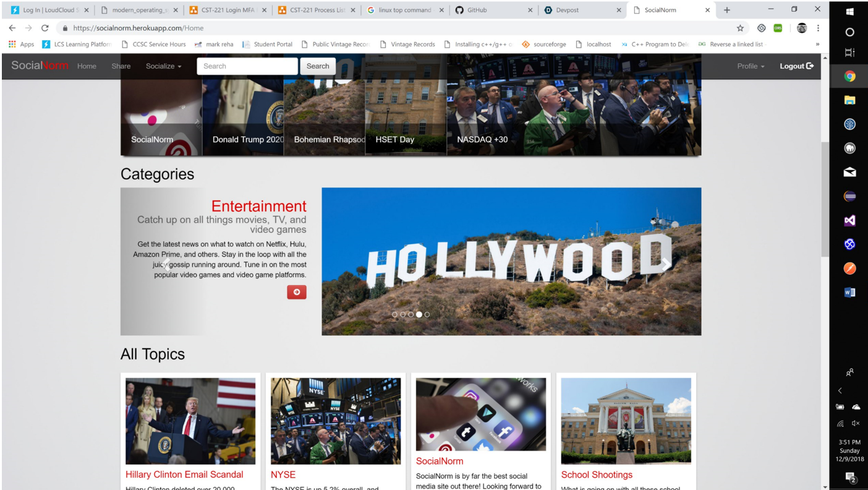Switch to the Log In LoudCloud tab
The width and height of the screenshot is (868, 490).
tap(49, 10)
